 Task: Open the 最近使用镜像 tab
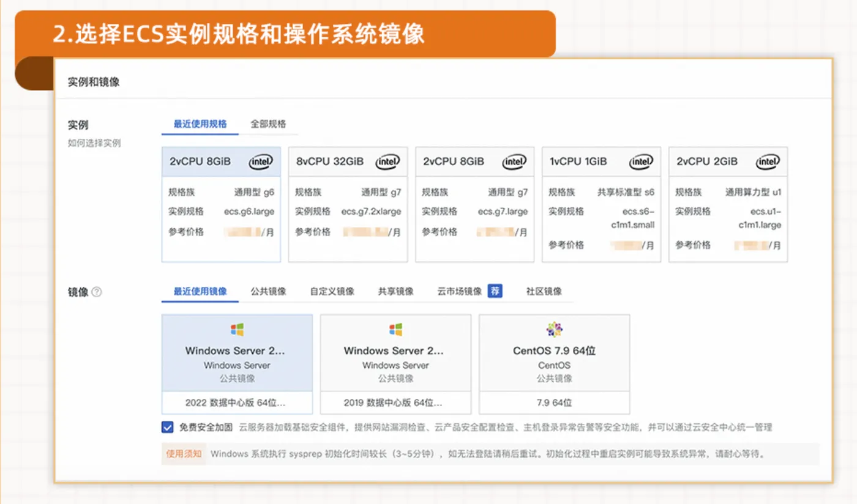coord(200,291)
